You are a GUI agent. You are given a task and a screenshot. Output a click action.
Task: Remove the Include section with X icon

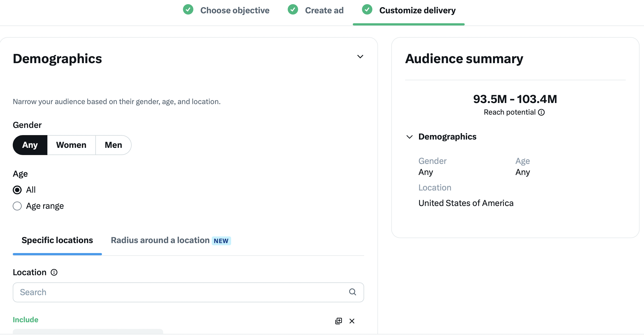pos(352,321)
